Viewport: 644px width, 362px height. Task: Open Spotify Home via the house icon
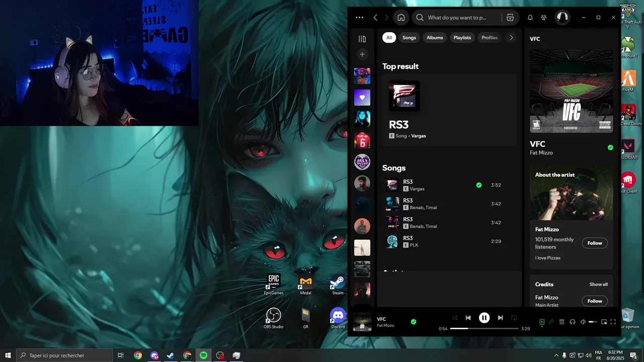(x=401, y=18)
